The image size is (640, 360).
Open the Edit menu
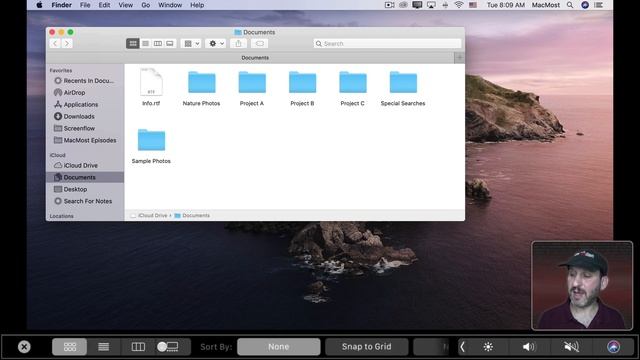[x=104, y=5]
